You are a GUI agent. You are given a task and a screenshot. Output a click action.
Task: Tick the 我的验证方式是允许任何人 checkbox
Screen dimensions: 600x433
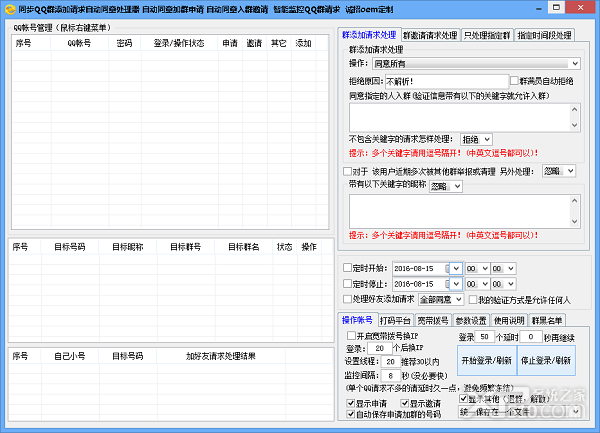pyautogui.click(x=473, y=300)
